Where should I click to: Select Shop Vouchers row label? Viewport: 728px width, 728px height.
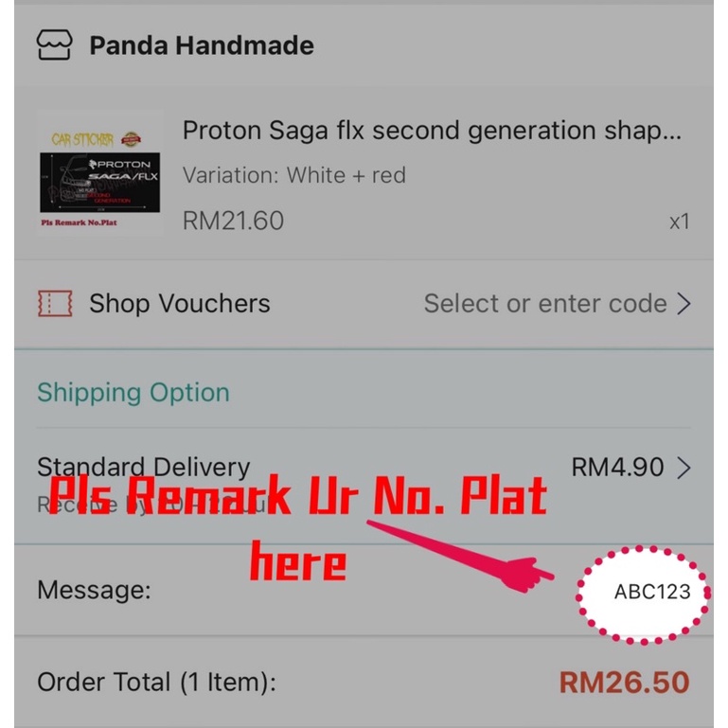coord(179,304)
